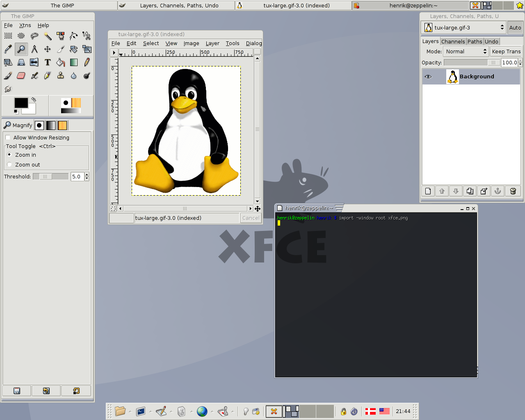Viewport: 525px width, 420px height.
Task: Create a new layer in Layers dialog
Action: tap(428, 191)
